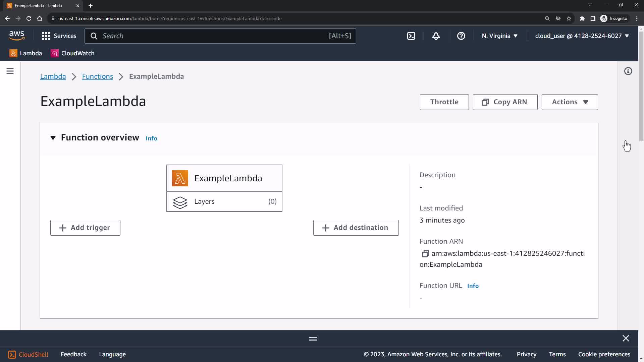The image size is (644, 362).
Task: Click the Add trigger button
Action: (x=85, y=228)
